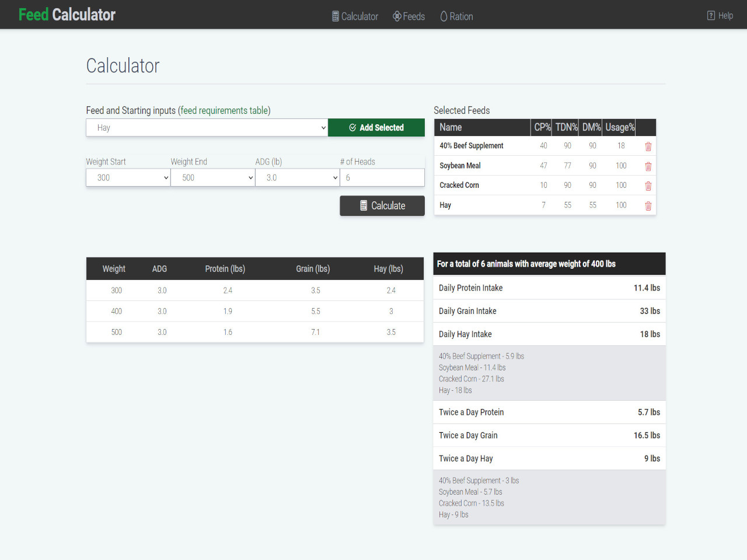Image resolution: width=747 pixels, height=560 pixels.
Task: Click inside the # of Heads field
Action: pos(382,177)
